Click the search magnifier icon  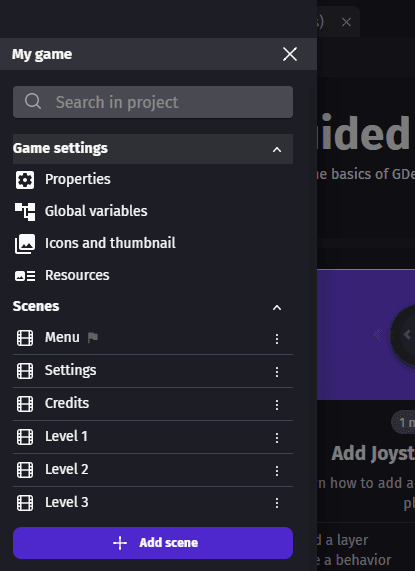click(33, 101)
